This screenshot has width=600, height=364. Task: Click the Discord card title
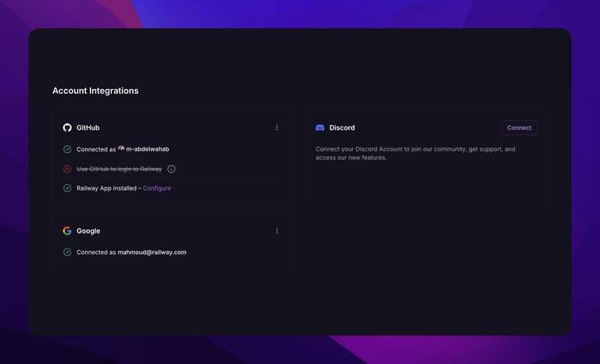coord(342,128)
